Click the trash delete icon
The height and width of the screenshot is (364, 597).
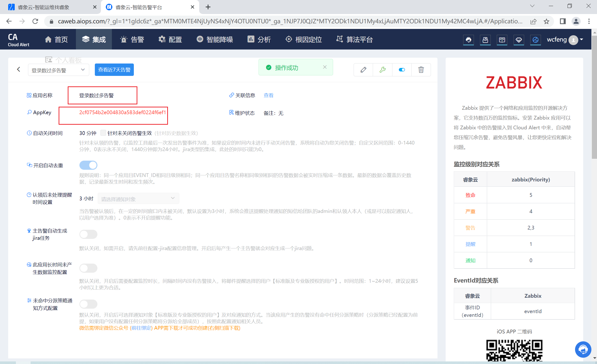coord(421,70)
